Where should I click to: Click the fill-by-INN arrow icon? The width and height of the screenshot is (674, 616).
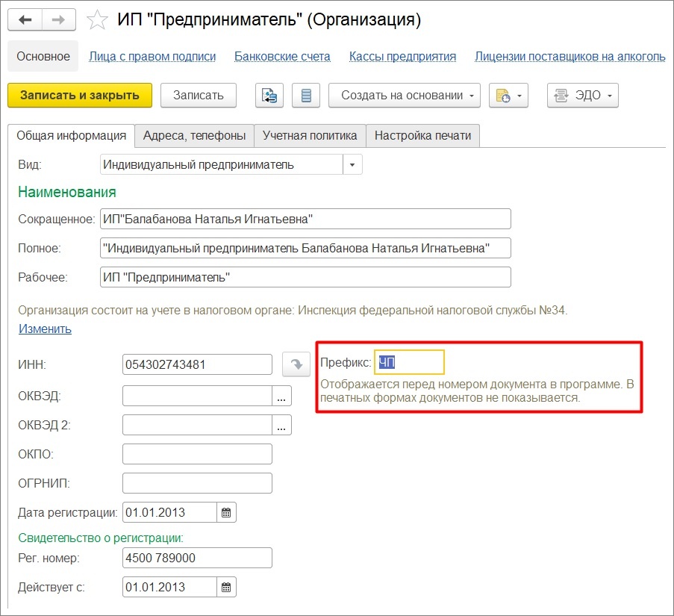296,364
